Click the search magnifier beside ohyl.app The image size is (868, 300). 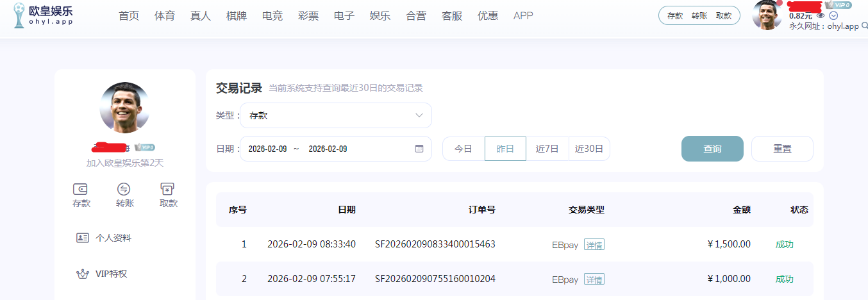point(864,26)
